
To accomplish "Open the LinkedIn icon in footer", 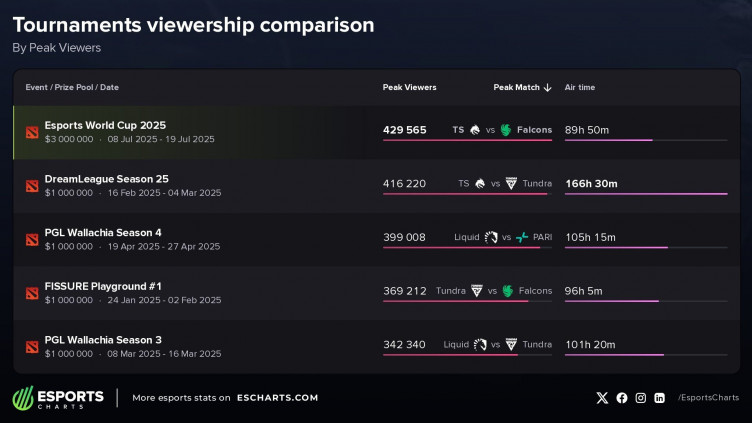I will pyautogui.click(x=660, y=397).
